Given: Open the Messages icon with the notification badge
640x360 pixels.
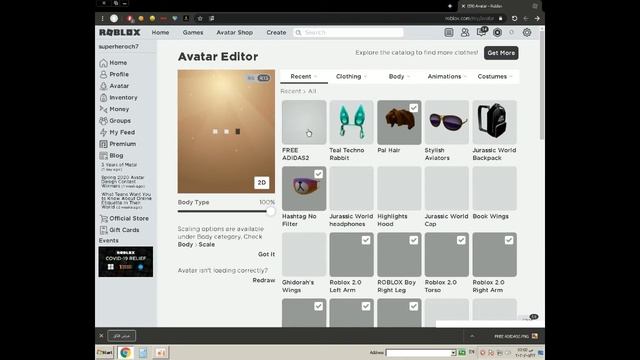Looking at the screenshot, I should (x=482, y=32).
